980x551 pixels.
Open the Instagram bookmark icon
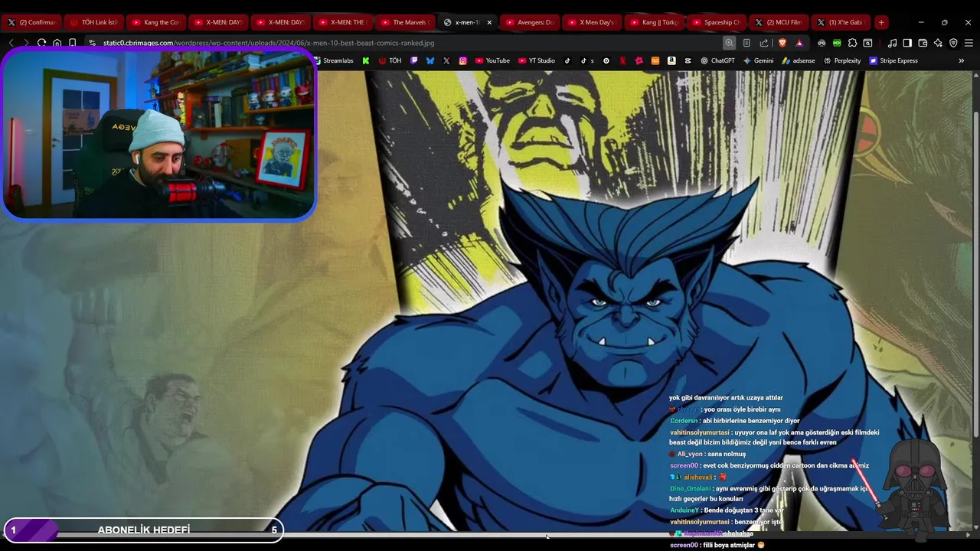(462, 60)
